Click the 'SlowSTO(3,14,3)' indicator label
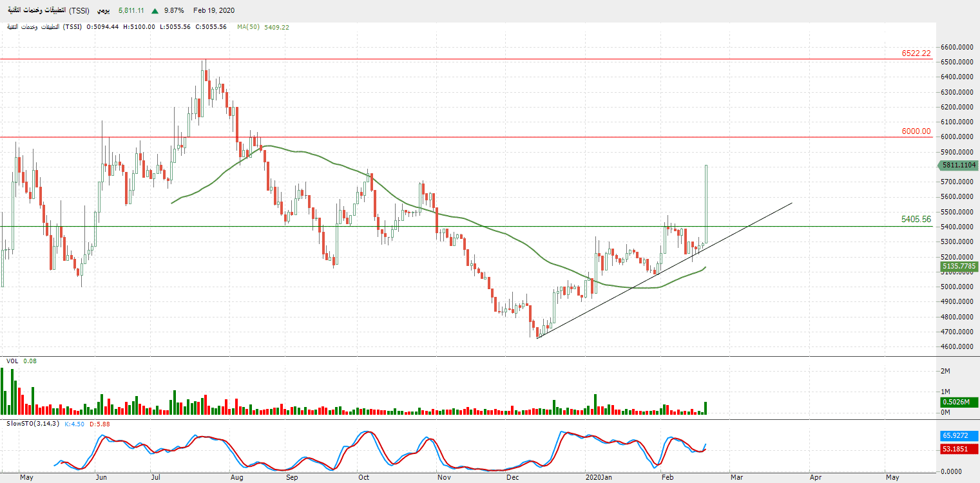 pos(32,423)
